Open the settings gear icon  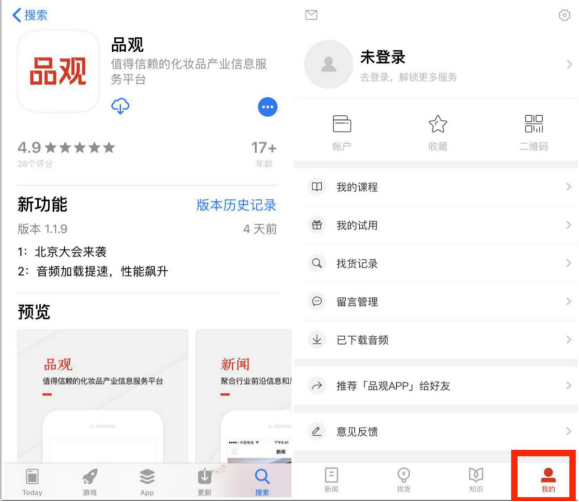click(564, 15)
